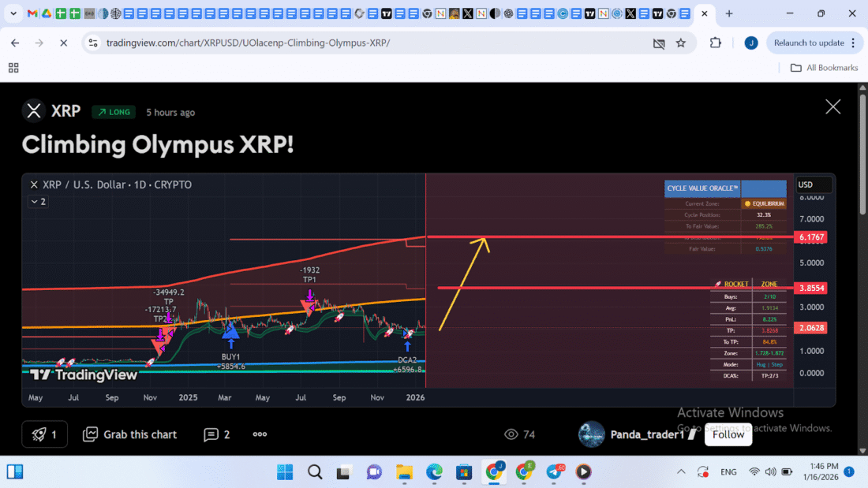Click the page vertical scrollbar thumb
This screenshot has height=488, width=868.
click(x=862, y=154)
